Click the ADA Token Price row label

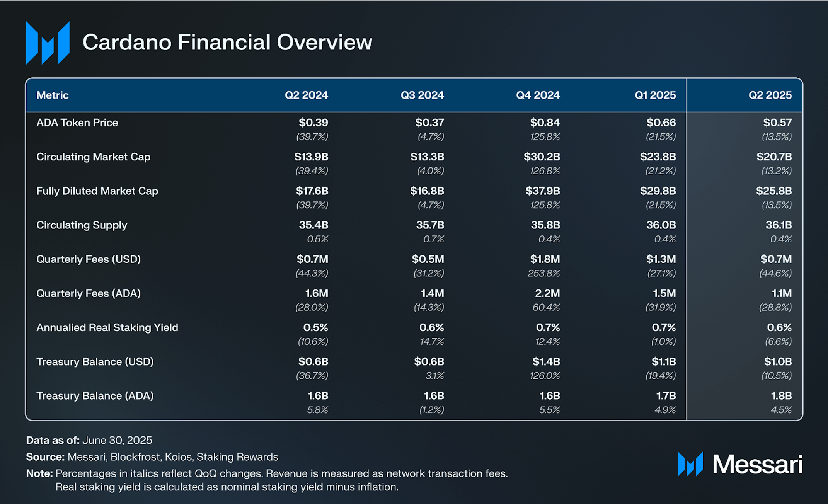click(x=77, y=123)
